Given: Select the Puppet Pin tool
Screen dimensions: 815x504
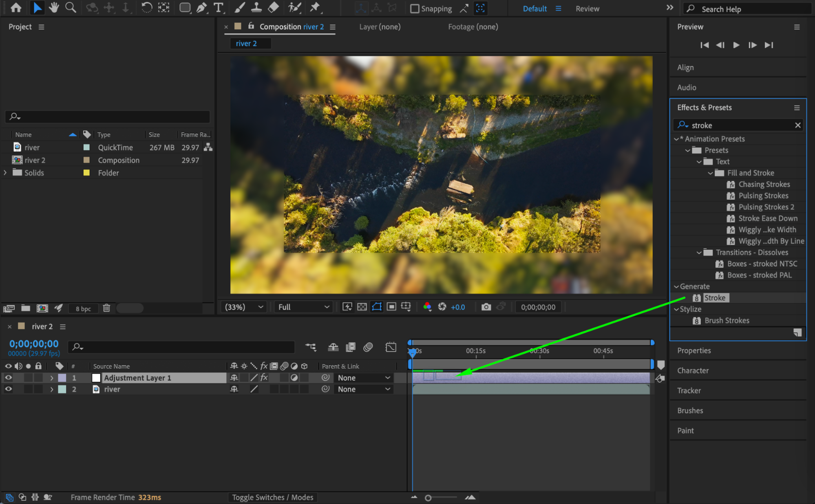Looking at the screenshot, I should (315, 7).
